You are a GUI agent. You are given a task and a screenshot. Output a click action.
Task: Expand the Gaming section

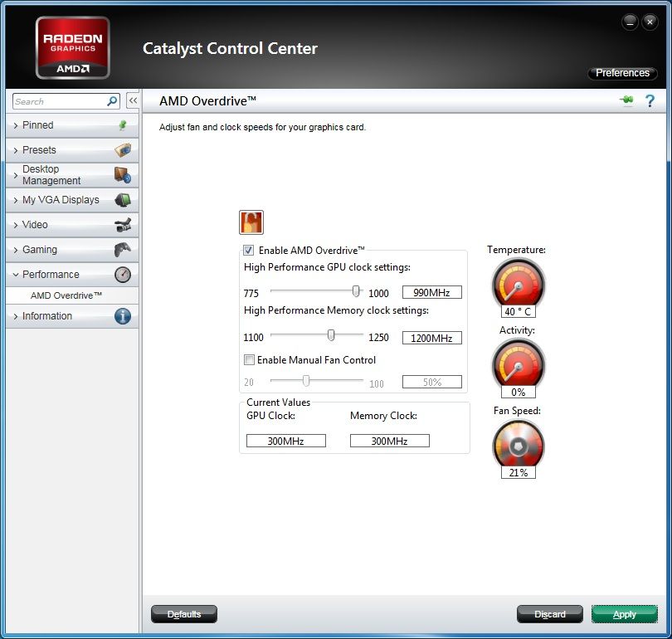point(40,250)
